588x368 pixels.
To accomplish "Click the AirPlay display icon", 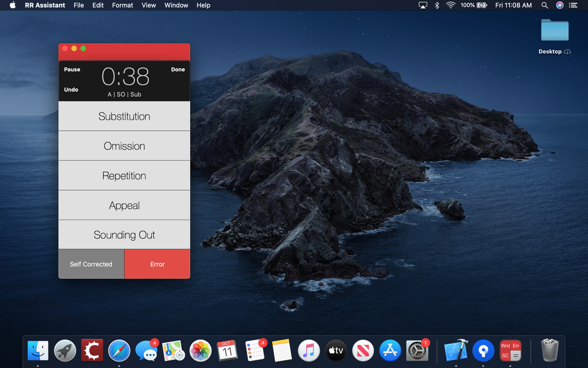I will click(x=423, y=5).
